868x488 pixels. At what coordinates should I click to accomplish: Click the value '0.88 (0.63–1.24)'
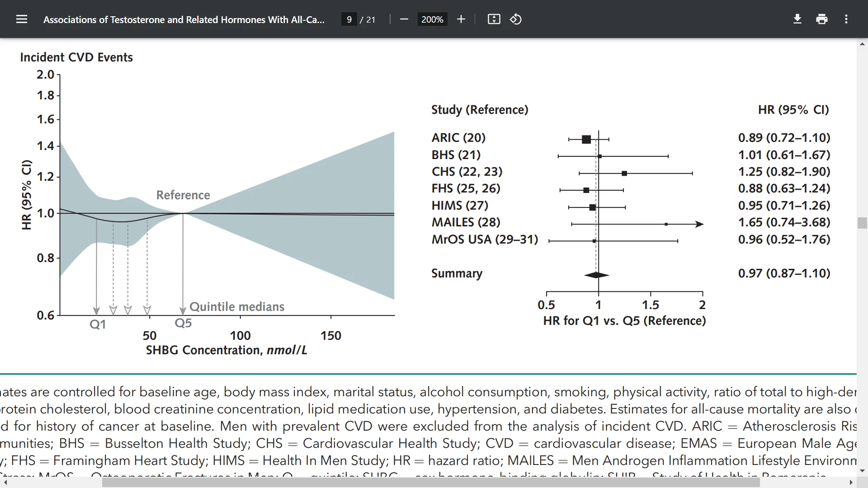click(784, 188)
